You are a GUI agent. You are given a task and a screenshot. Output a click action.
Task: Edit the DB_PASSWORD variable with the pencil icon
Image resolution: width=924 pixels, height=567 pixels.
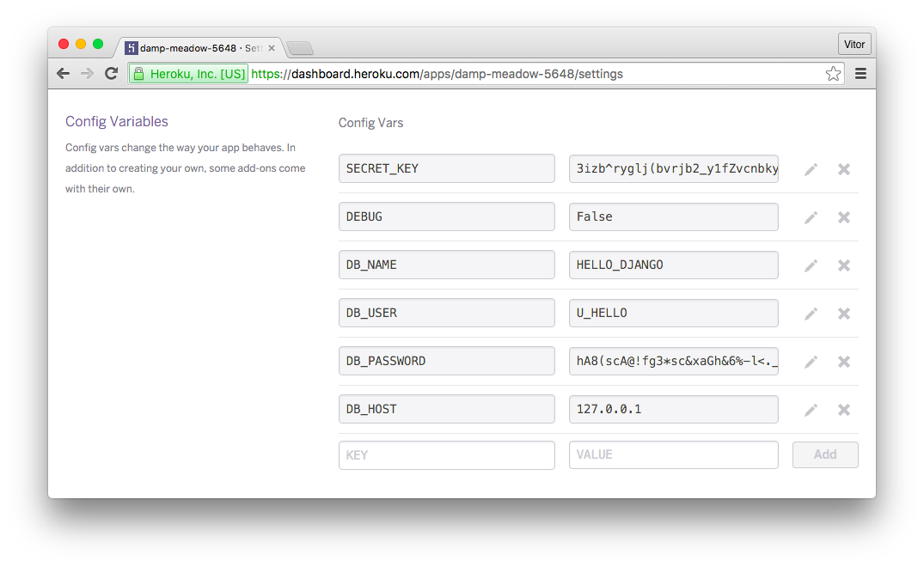[x=811, y=362]
